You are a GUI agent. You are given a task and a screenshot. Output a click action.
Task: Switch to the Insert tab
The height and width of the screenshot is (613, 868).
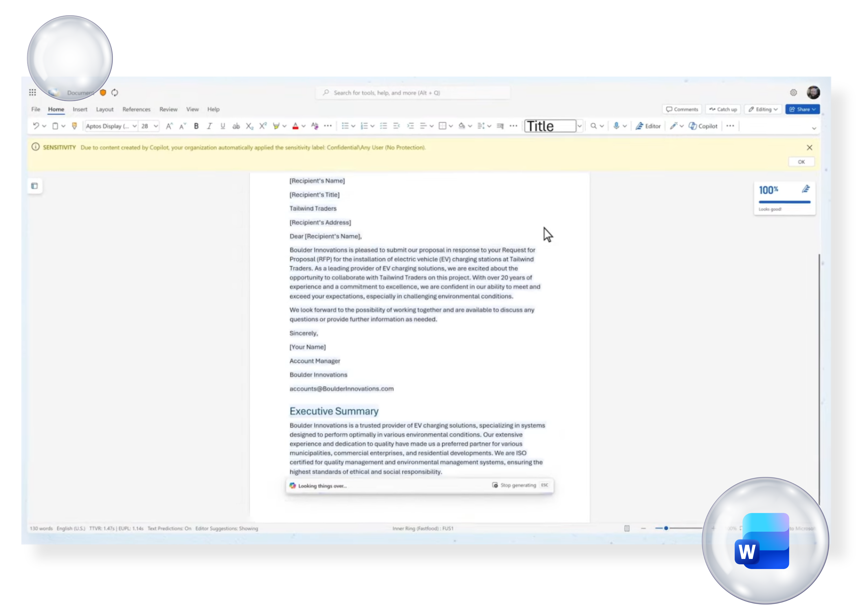tap(80, 109)
